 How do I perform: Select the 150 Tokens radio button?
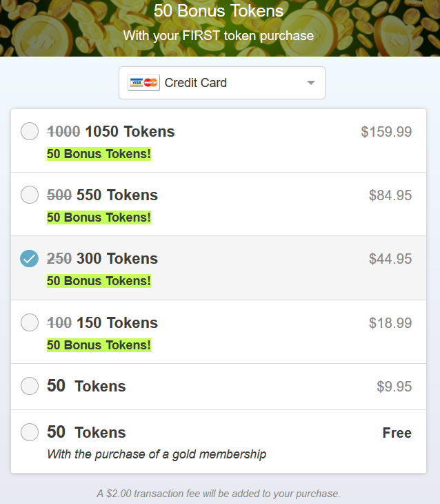(30, 322)
